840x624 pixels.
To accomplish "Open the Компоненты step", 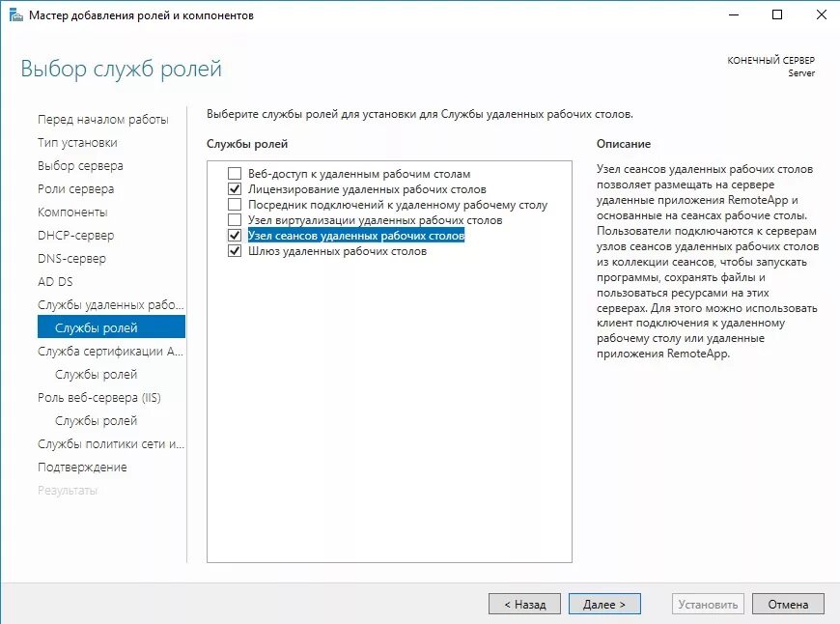I will (72, 213).
